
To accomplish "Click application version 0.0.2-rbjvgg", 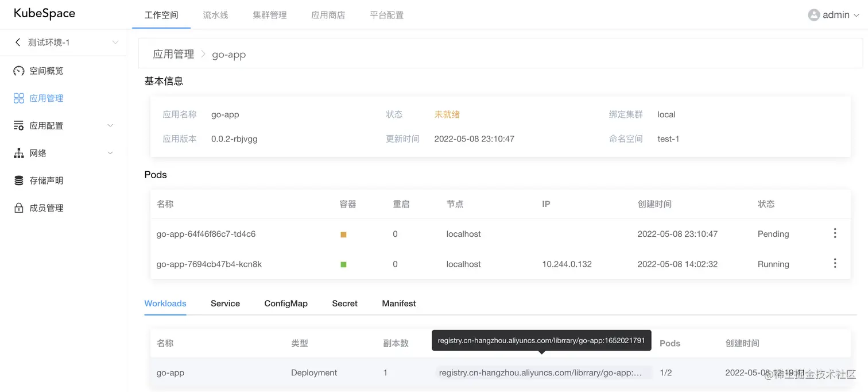I will (x=234, y=139).
